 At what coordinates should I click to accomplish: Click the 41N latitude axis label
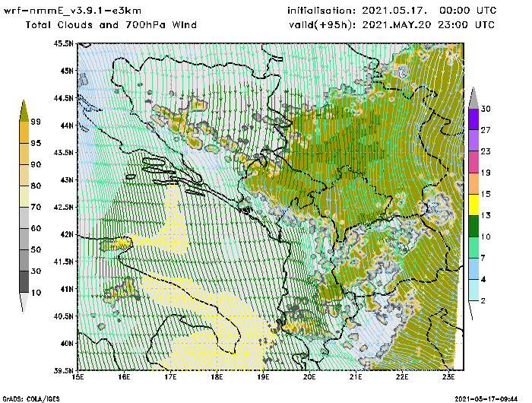(67, 289)
